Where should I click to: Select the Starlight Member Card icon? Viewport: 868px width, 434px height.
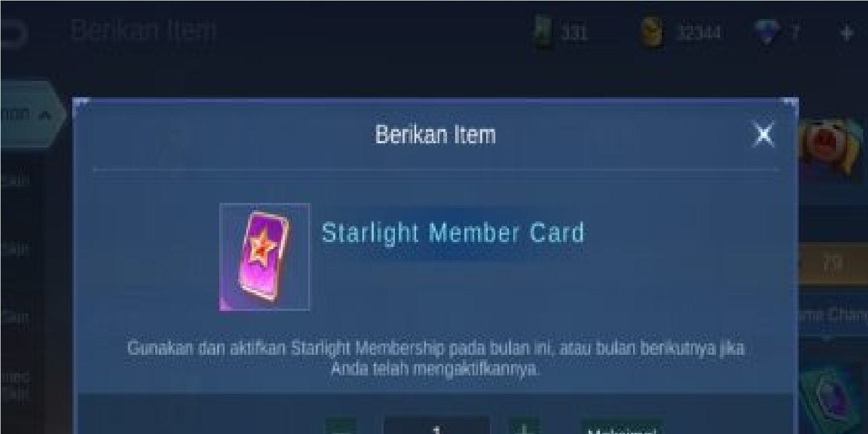264,257
